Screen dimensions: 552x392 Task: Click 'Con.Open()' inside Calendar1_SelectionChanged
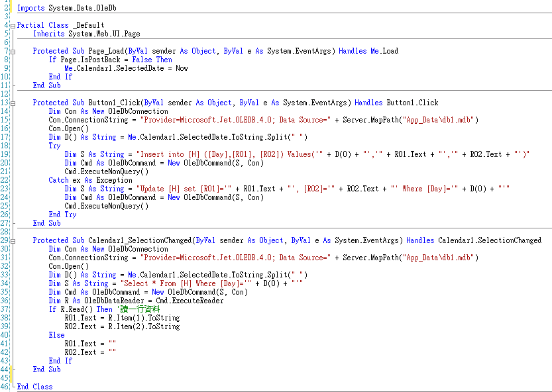69,266
